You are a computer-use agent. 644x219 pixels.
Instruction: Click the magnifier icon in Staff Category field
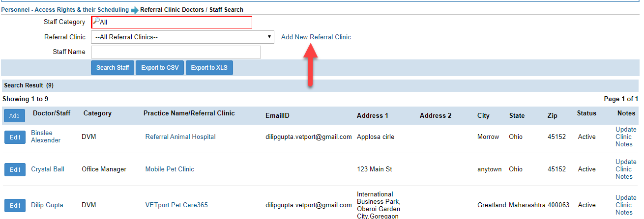[x=96, y=22]
